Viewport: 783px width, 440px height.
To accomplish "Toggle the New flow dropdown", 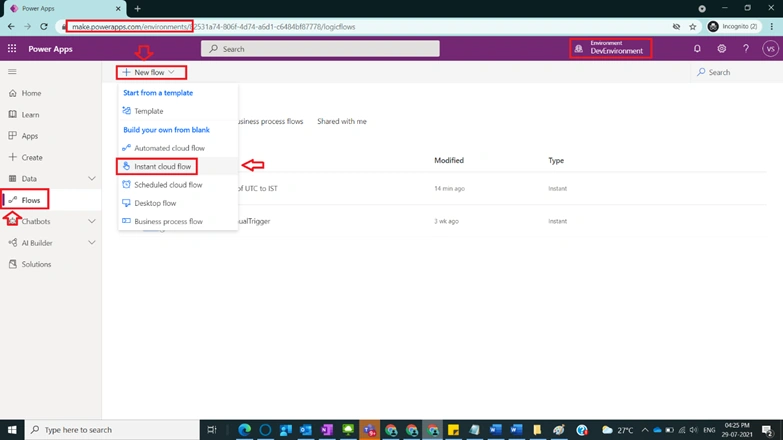I will click(x=151, y=72).
